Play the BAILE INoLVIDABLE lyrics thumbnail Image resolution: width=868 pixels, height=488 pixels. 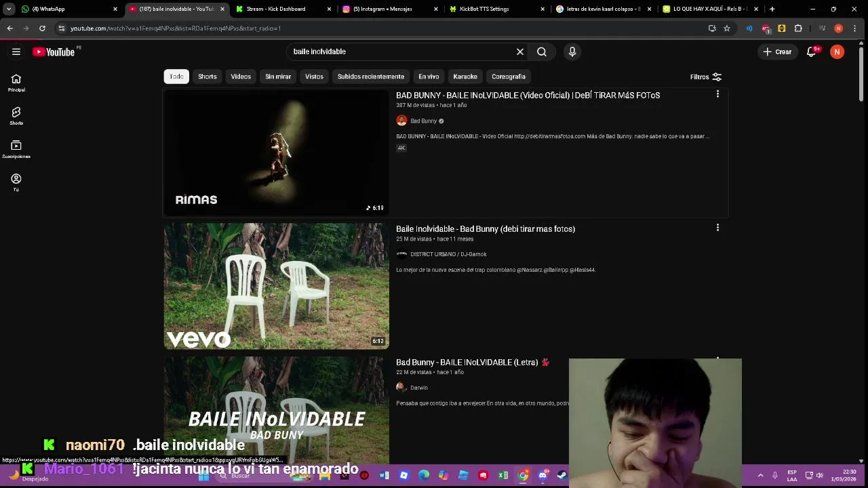(x=276, y=410)
